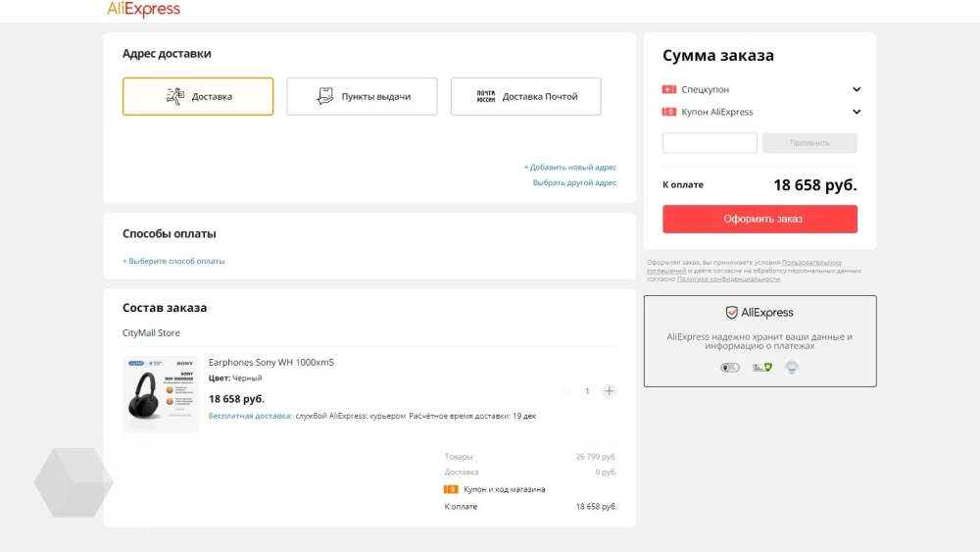
Task: Click the AliExpress logo in header
Action: pos(143,10)
